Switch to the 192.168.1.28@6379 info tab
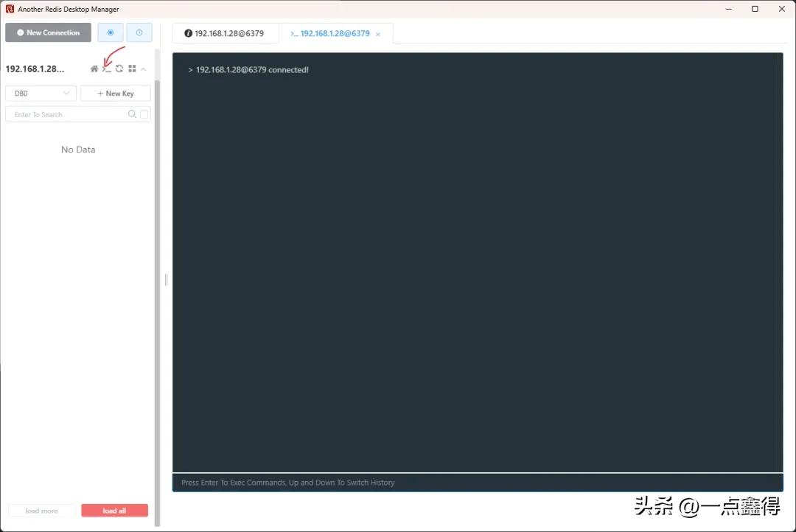Image resolution: width=796 pixels, height=532 pixels. click(x=225, y=33)
